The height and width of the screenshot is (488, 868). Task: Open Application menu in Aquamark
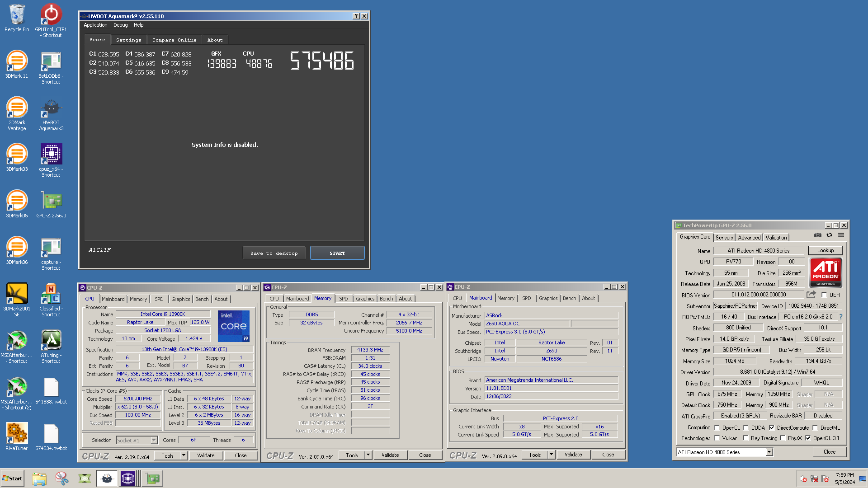[95, 25]
